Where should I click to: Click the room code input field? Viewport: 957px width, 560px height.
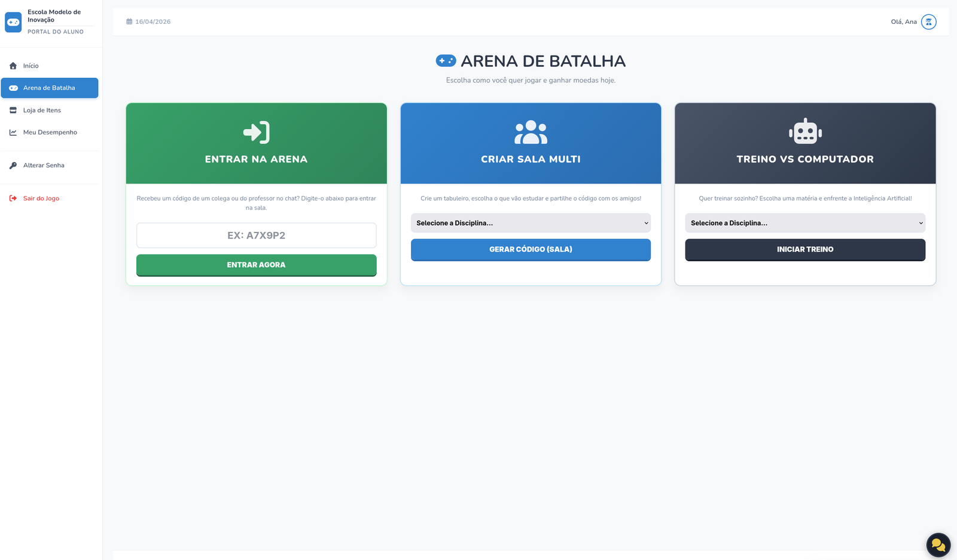(256, 235)
